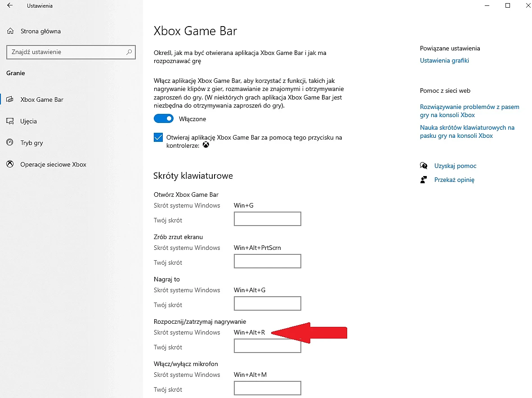Turn off the Xbox Game Bar Włączone switch
This screenshot has height=398, width=532.
tap(164, 118)
